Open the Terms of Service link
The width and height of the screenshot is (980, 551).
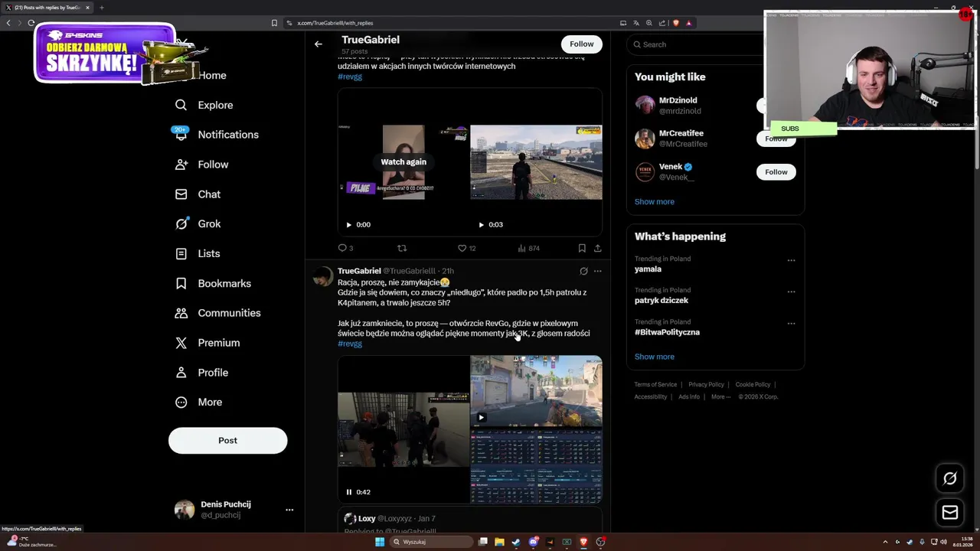[x=655, y=385]
